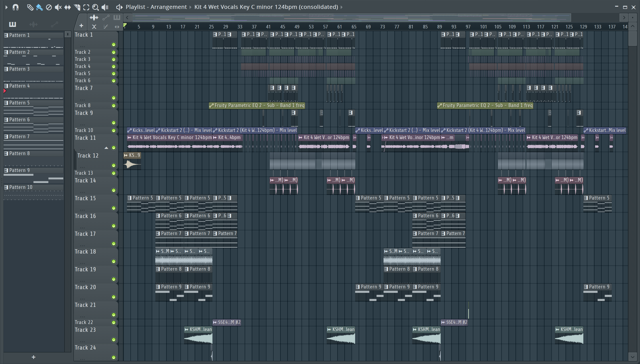Open menu of first KSHM..lean clip on Track 23
Viewport: 640px width, 364px height.
click(186, 330)
